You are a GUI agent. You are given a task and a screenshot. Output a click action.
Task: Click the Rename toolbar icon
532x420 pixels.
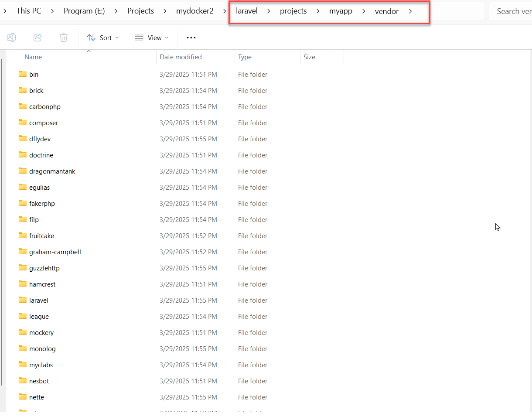click(x=11, y=38)
